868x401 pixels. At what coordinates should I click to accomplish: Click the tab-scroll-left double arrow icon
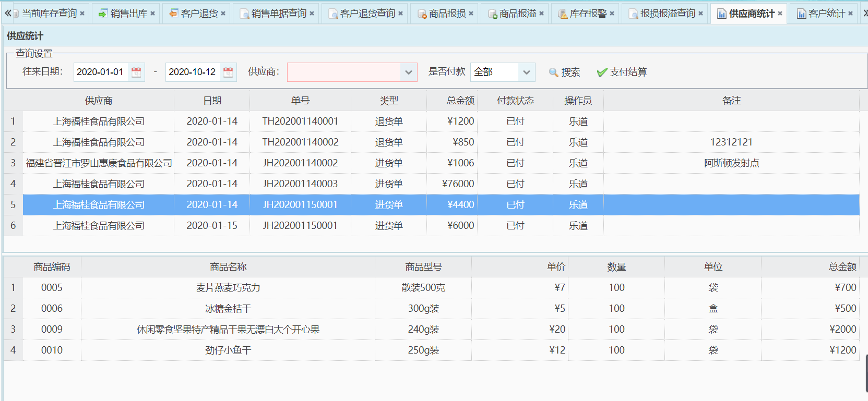[8, 13]
